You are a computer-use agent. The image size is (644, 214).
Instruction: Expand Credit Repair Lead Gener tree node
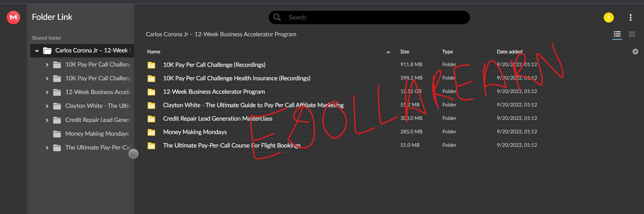[47, 120]
